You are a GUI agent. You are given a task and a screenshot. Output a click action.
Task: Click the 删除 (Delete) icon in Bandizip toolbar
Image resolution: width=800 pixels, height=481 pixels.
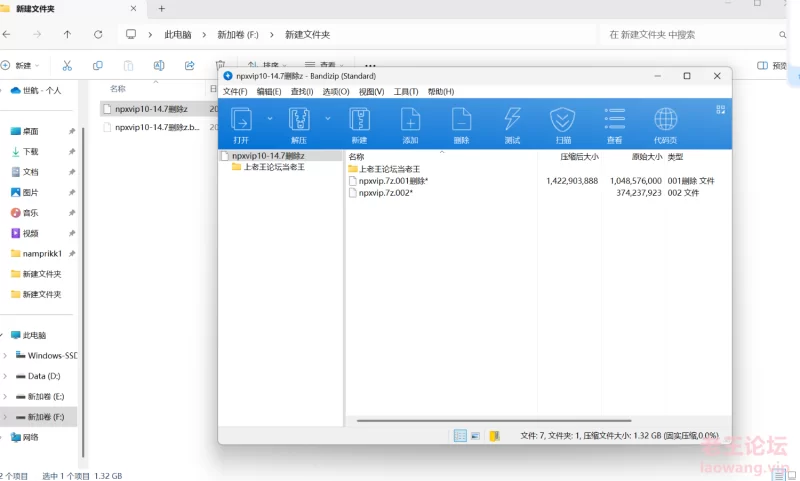click(461, 119)
